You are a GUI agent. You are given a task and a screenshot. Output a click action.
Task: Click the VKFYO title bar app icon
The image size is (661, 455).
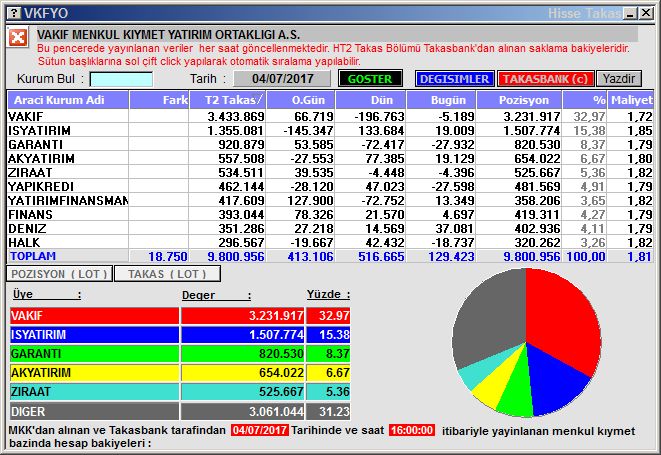[x=11, y=12]
